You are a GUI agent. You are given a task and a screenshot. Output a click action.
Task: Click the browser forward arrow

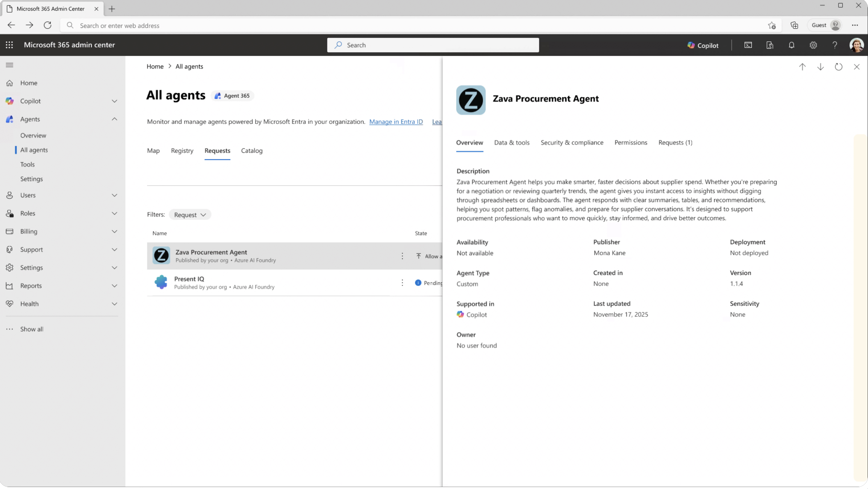29,25
